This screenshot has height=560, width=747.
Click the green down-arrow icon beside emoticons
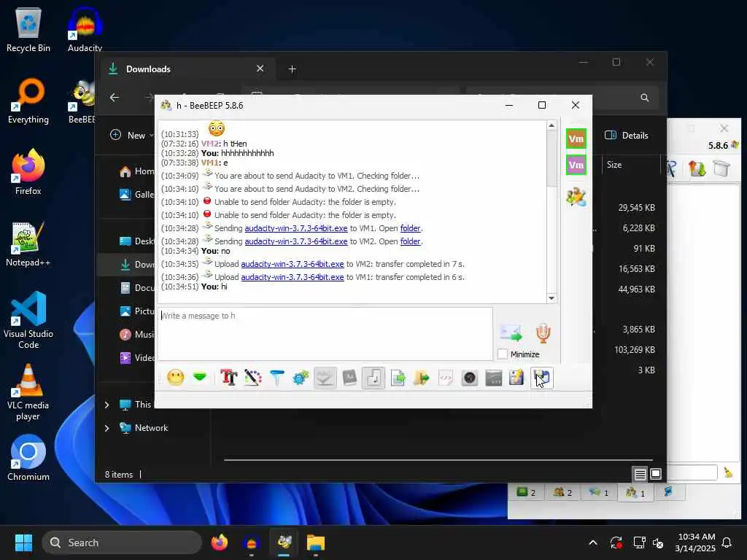click(x=200, y=378)
